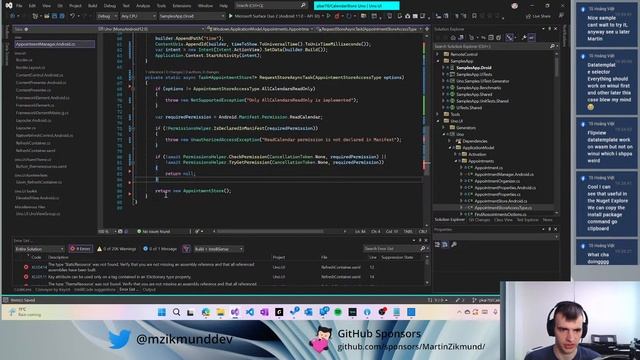Click the Property Pages wrench in Properties

[454, 244]
